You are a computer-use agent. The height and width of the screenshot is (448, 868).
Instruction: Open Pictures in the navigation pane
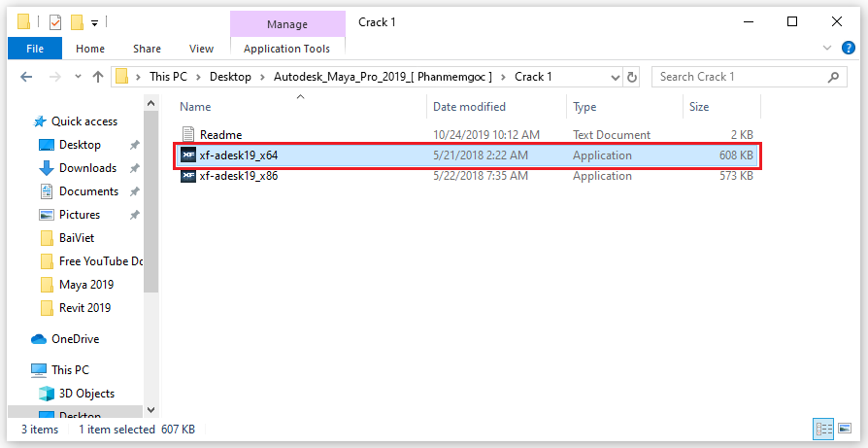point(80,215)
